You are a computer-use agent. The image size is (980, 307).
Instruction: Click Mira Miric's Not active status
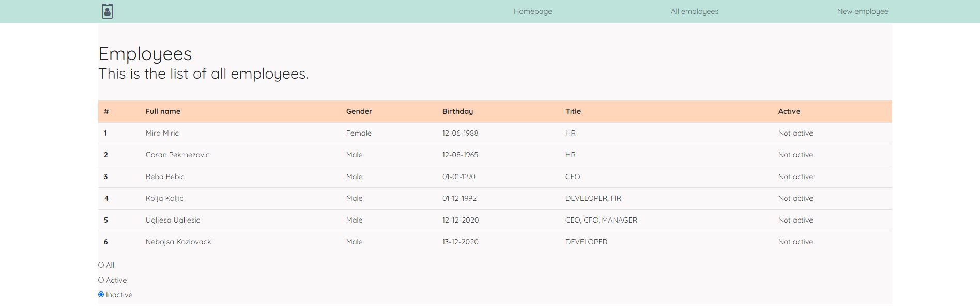point(795,133)
